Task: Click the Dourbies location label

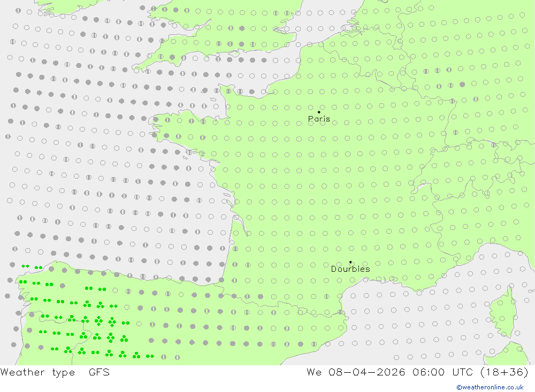Action: [x=350, y=269]
